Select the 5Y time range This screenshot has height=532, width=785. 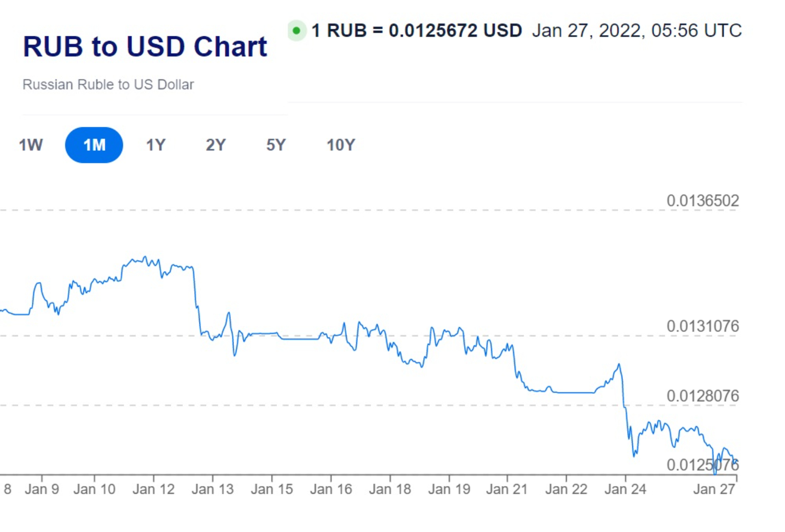click(276, 145)
